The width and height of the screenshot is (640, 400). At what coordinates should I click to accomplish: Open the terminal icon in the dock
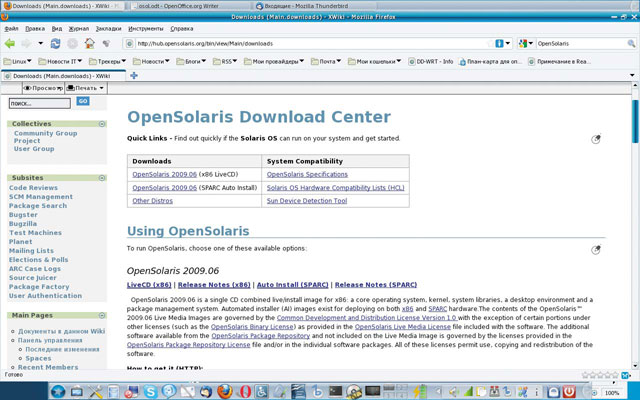pyautogui.click(x=336, y=391)
